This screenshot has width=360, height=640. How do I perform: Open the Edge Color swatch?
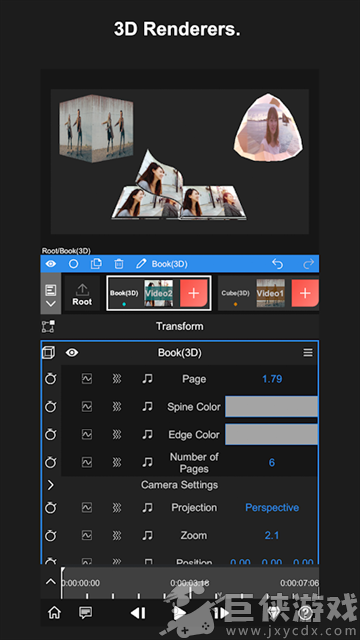(x=271, y=434)
